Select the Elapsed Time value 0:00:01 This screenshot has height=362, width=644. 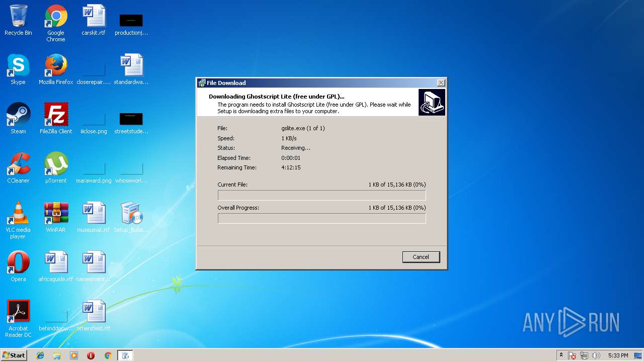pyautogui.click(x=291, y=158)
